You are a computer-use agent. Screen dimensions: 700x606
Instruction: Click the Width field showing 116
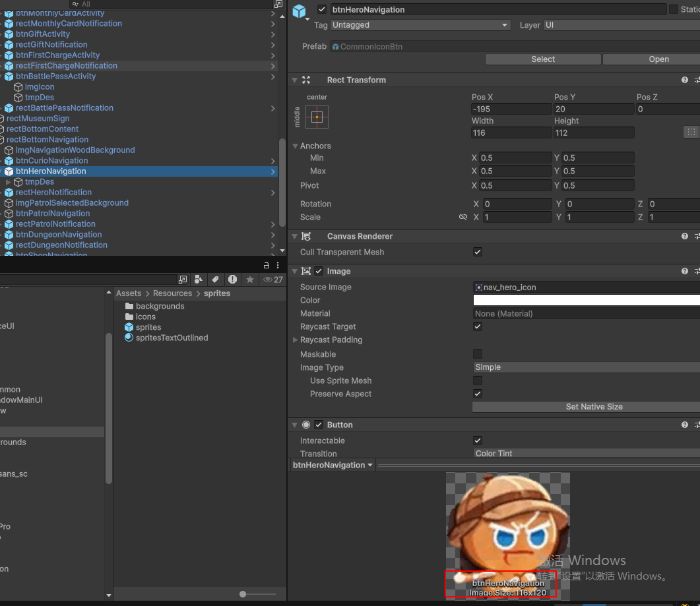coord(511,133)
